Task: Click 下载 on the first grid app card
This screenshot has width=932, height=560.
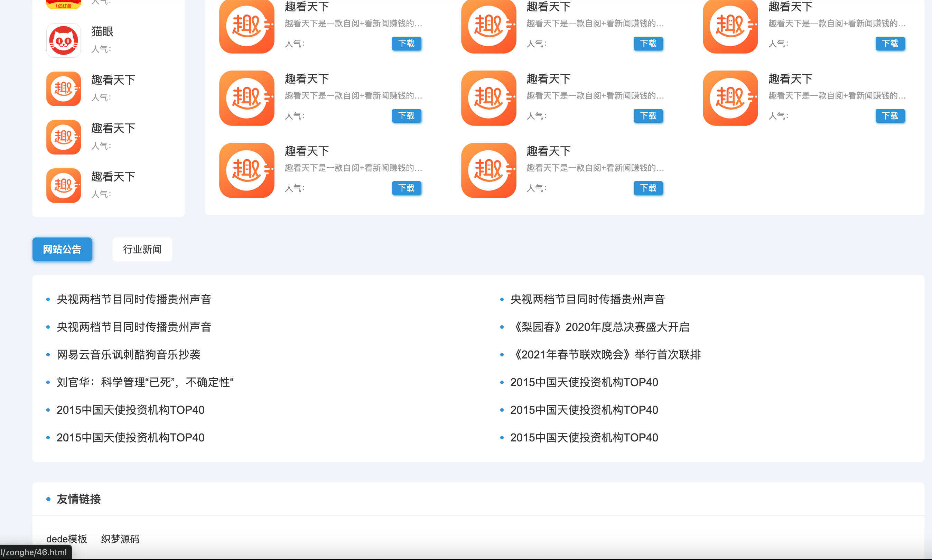Action: [407, 44]
